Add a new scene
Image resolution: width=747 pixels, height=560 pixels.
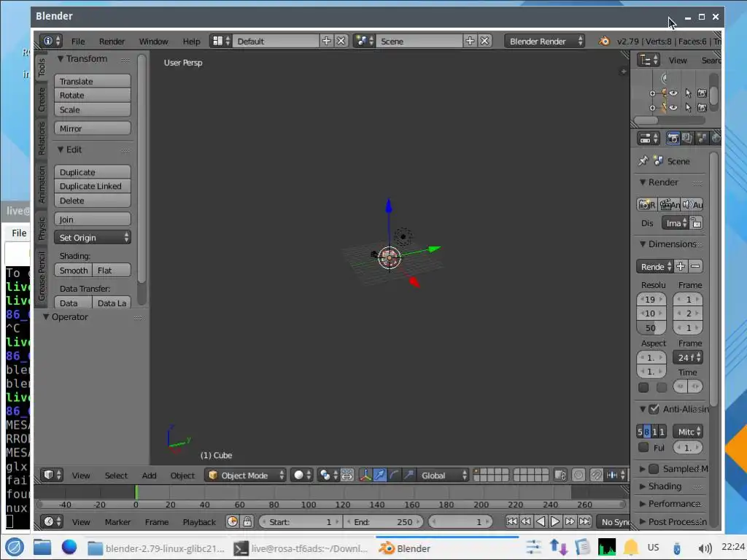pos(471,41)
